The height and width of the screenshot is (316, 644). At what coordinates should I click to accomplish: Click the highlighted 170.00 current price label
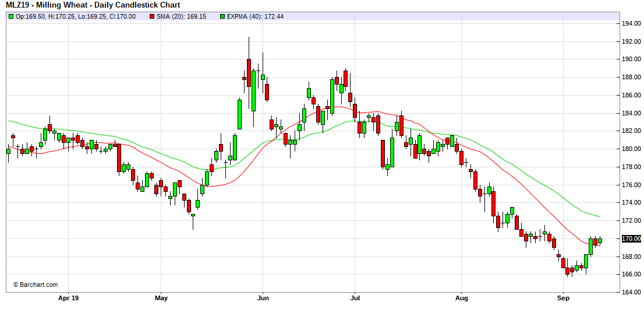[x=632, y=238]
